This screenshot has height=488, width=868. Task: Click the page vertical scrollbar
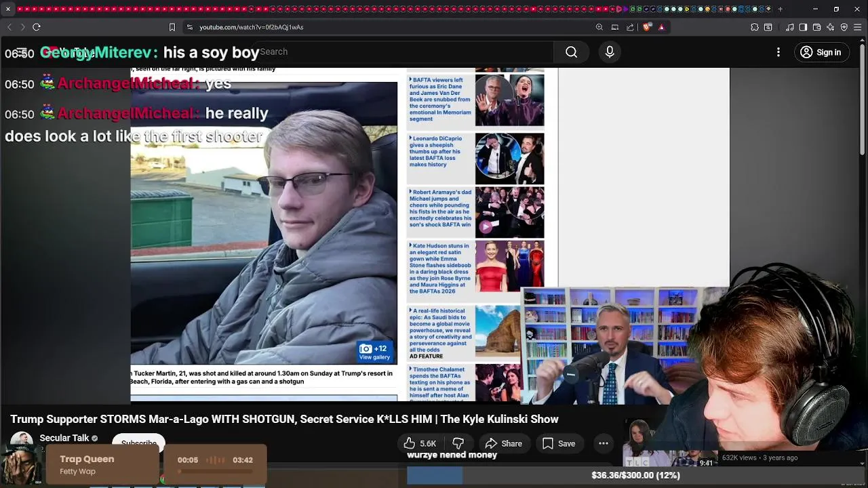click(863, 98)
